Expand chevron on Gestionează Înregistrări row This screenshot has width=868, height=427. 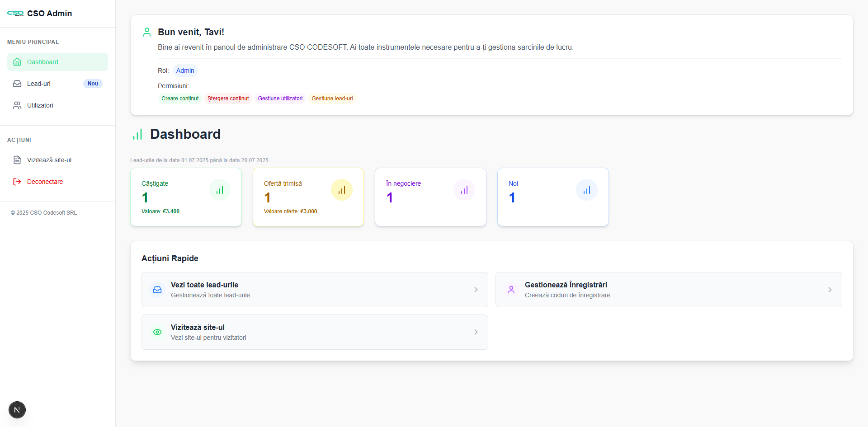coord(830,290)
